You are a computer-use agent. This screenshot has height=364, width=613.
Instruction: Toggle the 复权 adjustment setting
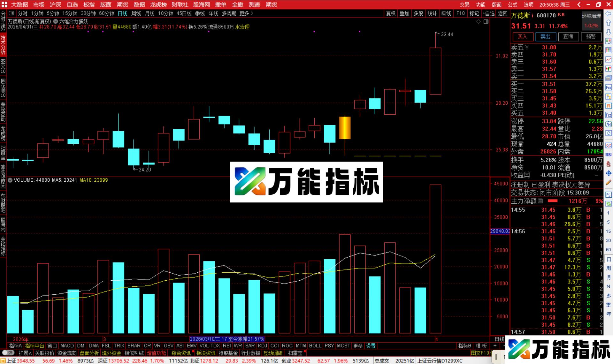[x=390, y=13]
